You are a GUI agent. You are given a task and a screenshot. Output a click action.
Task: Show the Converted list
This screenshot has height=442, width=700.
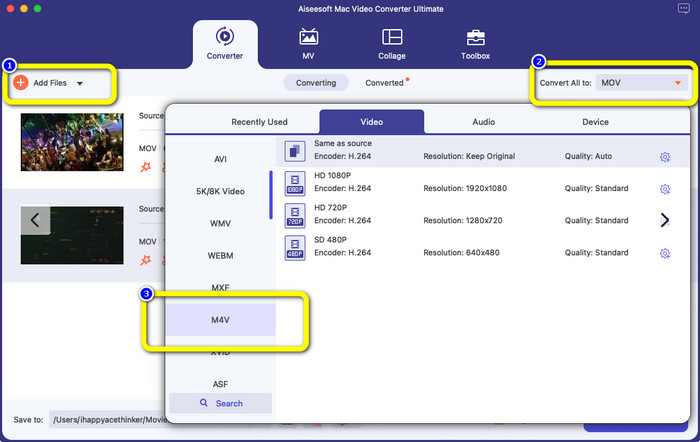[x=384, y=83]
